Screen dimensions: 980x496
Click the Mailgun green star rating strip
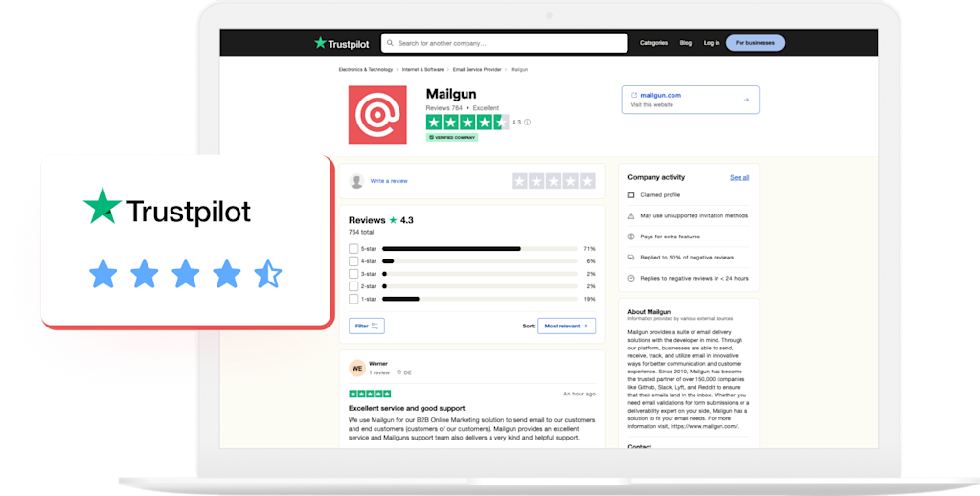(467, 123)
